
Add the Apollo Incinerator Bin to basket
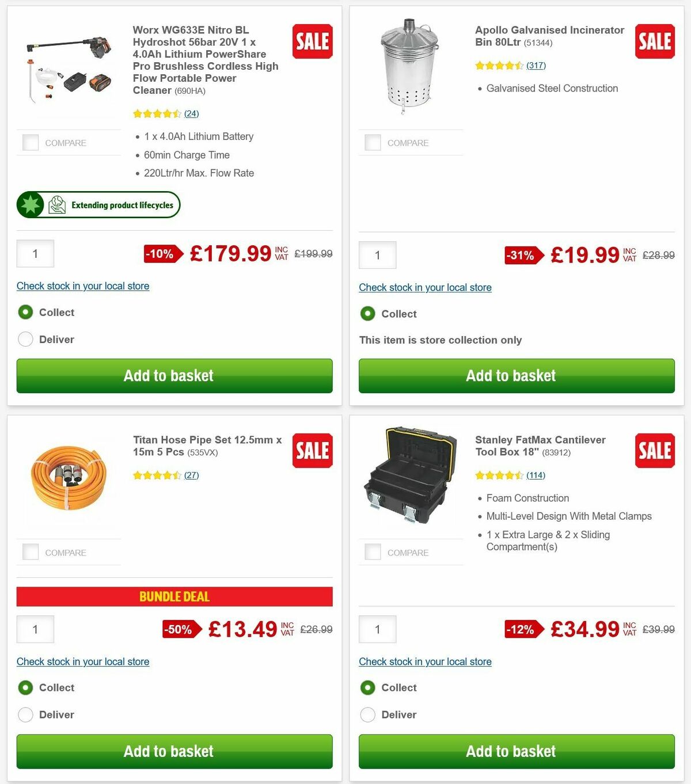(516, 375)
